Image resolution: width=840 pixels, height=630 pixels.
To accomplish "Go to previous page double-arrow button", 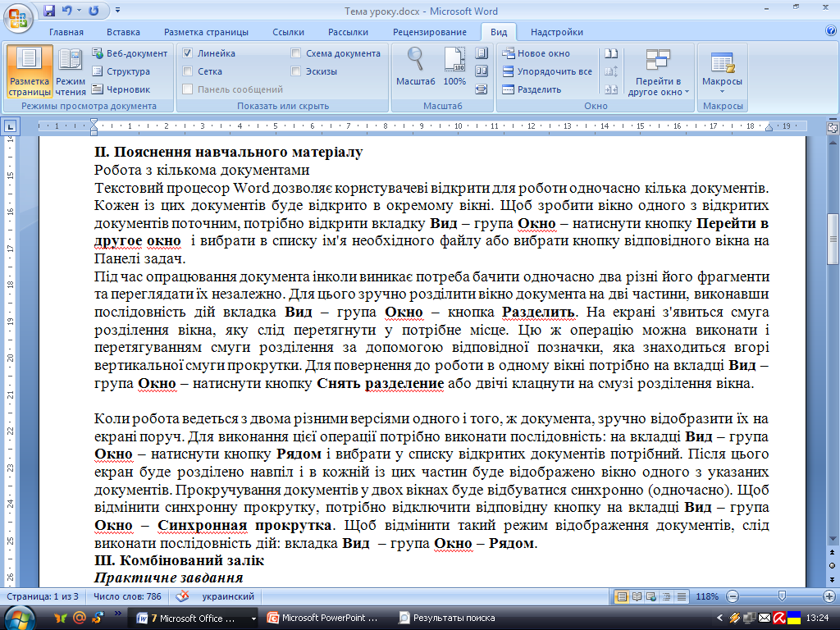I will click(833, 553).
